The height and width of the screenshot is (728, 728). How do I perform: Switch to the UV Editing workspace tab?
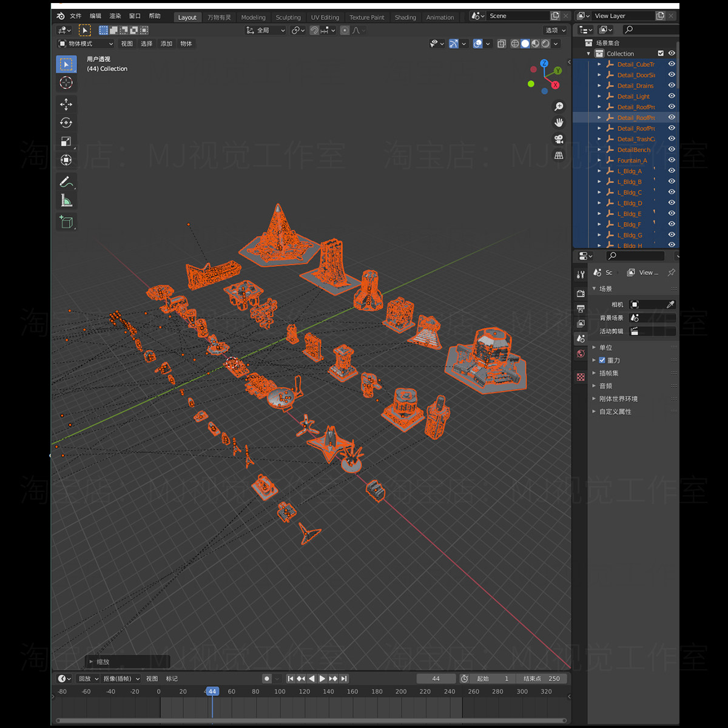click(x=325, y=17)
